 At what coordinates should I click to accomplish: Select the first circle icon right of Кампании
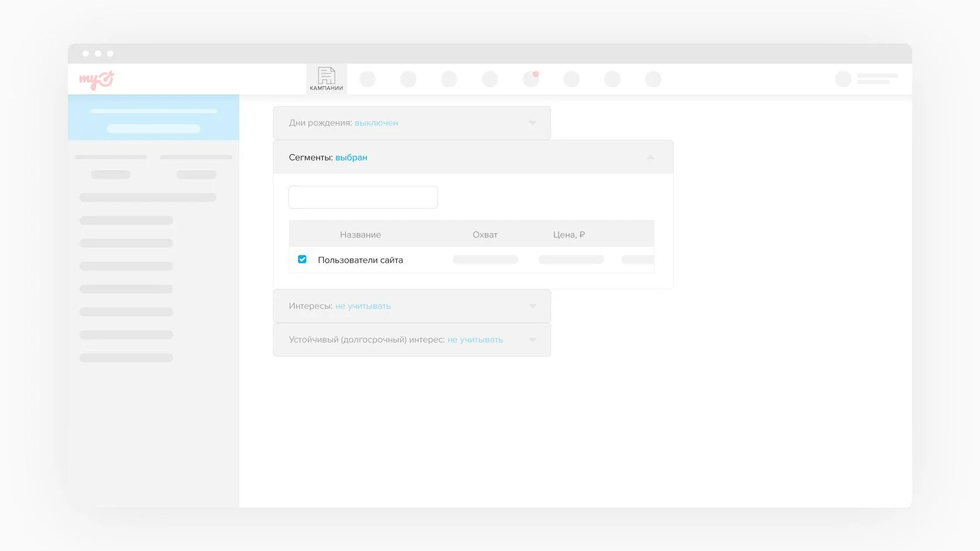(x=367, y=79)
